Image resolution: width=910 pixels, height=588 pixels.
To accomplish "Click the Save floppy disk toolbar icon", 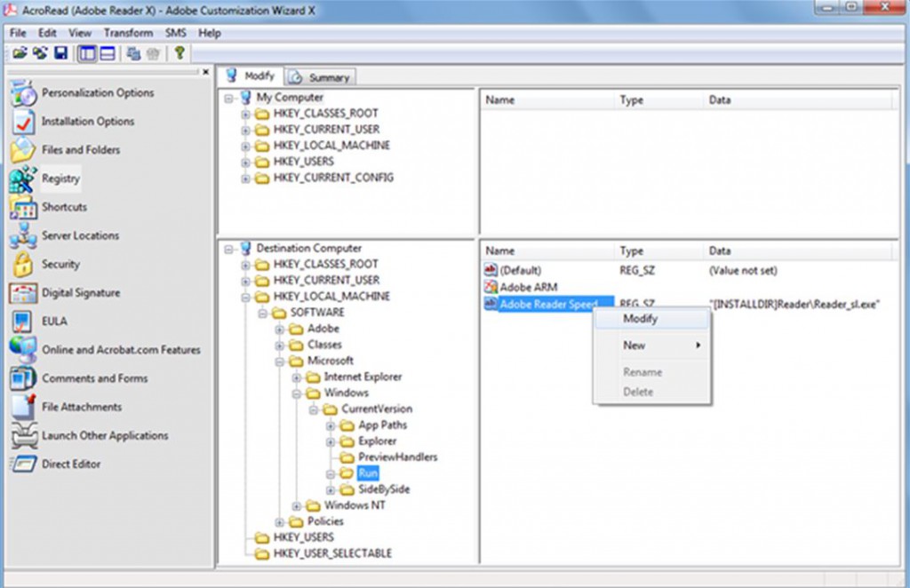I will (60, 53).
